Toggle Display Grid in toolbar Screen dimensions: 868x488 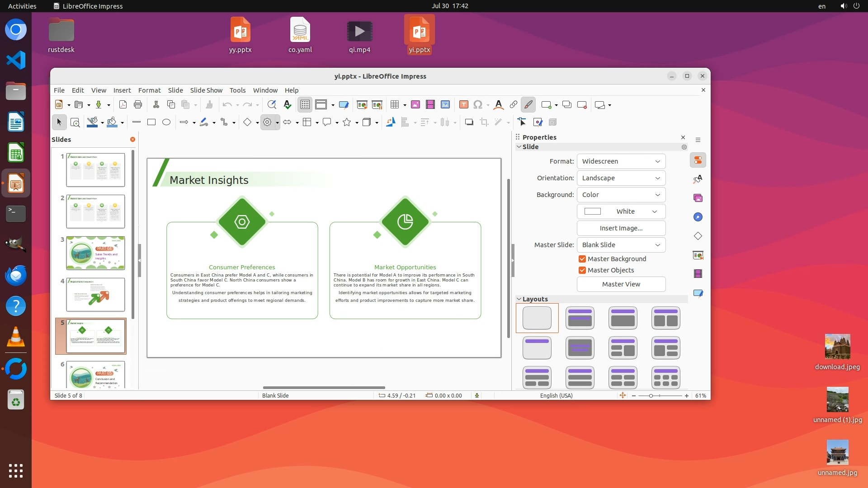pyautogui.click(x=305, y=105)
